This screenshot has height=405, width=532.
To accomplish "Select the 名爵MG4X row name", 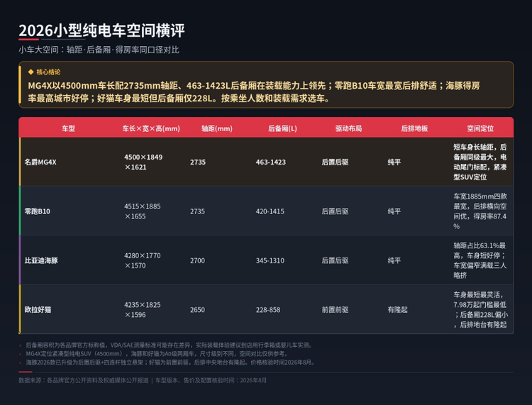I will (x=40, y=162).
